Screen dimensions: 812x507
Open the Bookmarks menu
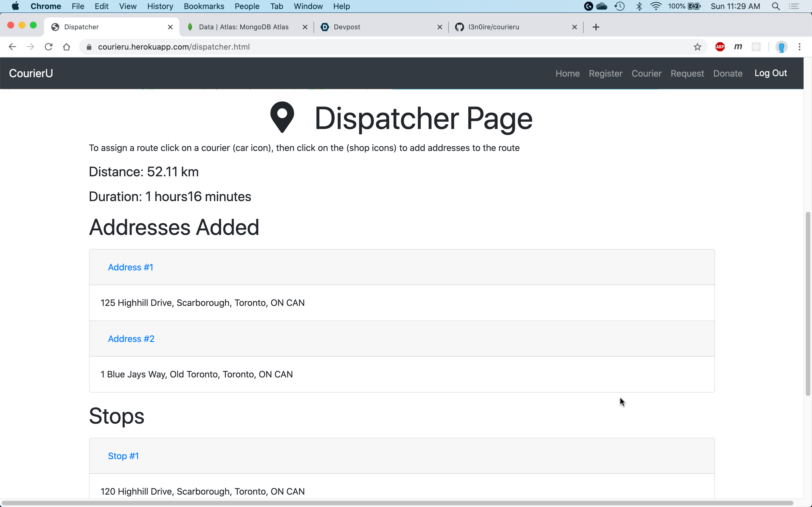click(x=204, y=6)
